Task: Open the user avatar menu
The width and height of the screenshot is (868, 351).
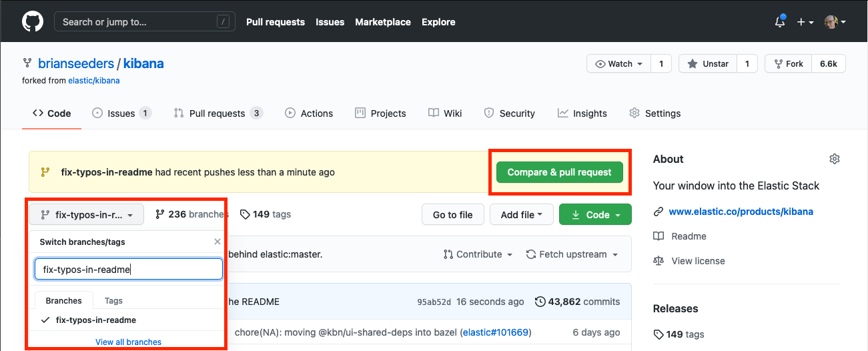Action: [x=835, y=22]
